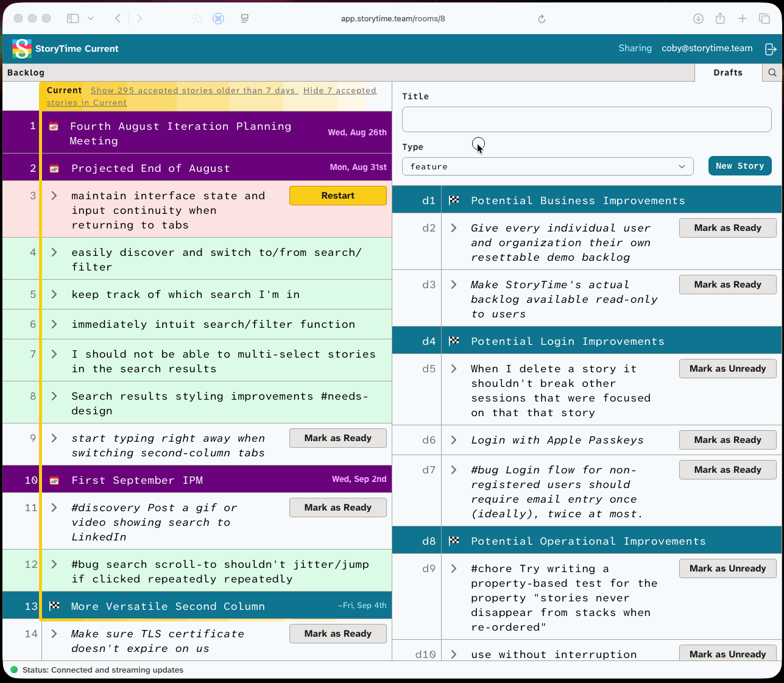Expand draft 'Make StoryTime's actual backlog available'
This screenshot has height=683, width=784.
point(454,285)
